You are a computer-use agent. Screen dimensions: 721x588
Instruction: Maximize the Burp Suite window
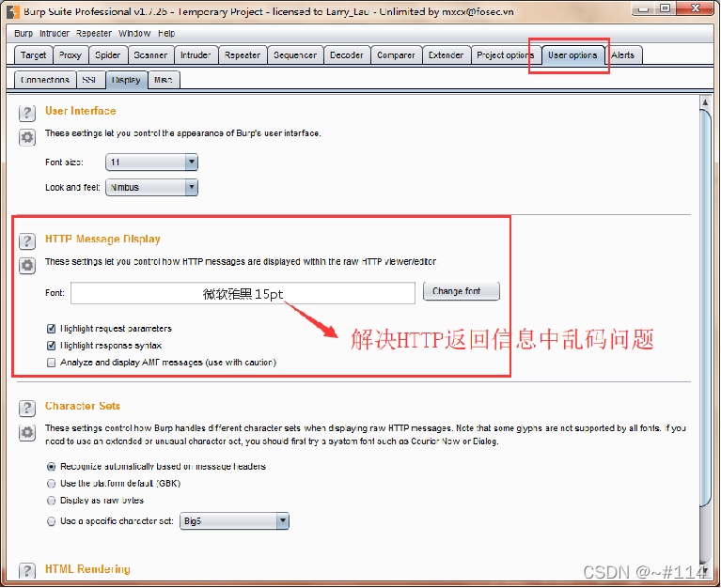click(665, 8)
